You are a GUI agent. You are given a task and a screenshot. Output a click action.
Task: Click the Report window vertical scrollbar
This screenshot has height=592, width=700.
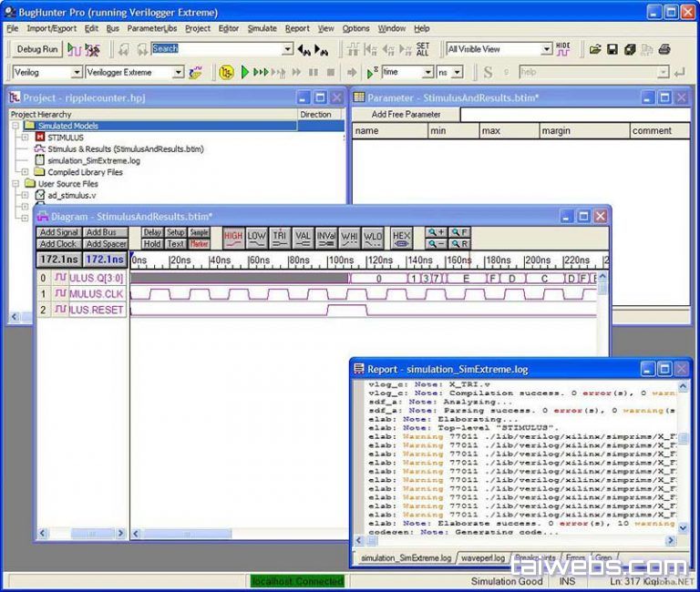point(684,455)
